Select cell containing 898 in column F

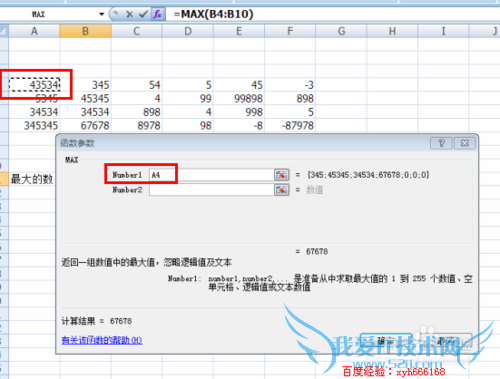pos(290,98)
